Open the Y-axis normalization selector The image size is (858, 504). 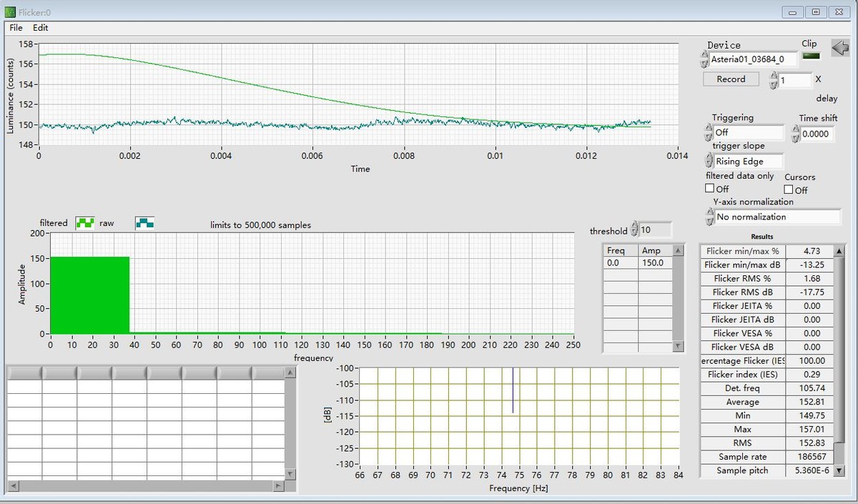[777, 217]
